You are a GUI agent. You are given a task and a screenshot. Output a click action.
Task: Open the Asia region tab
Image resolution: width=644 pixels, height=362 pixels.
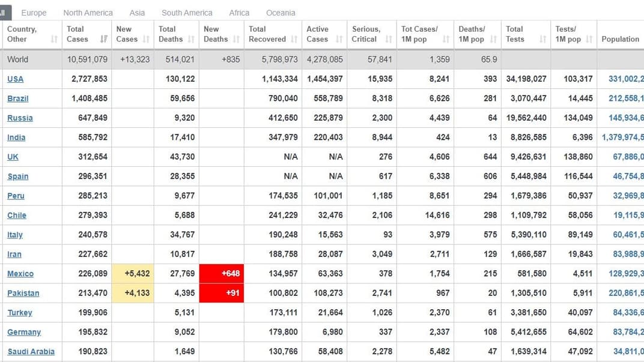137,13
